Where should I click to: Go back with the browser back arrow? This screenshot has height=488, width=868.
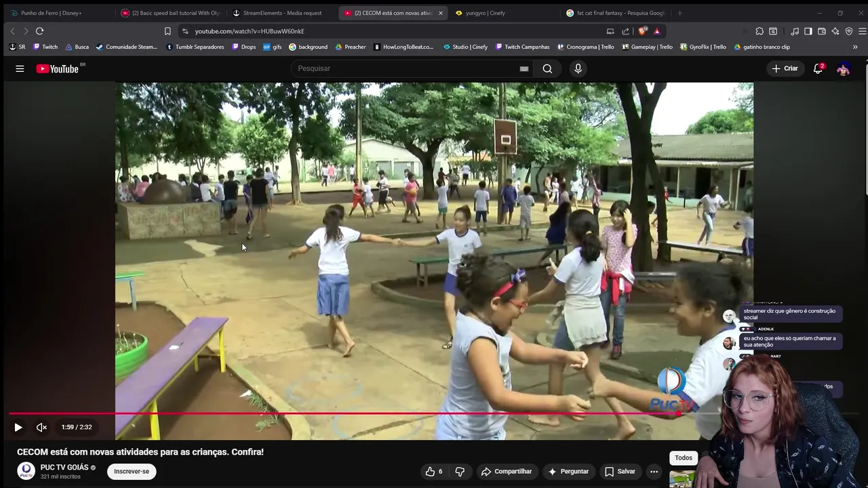coord(12,31)
